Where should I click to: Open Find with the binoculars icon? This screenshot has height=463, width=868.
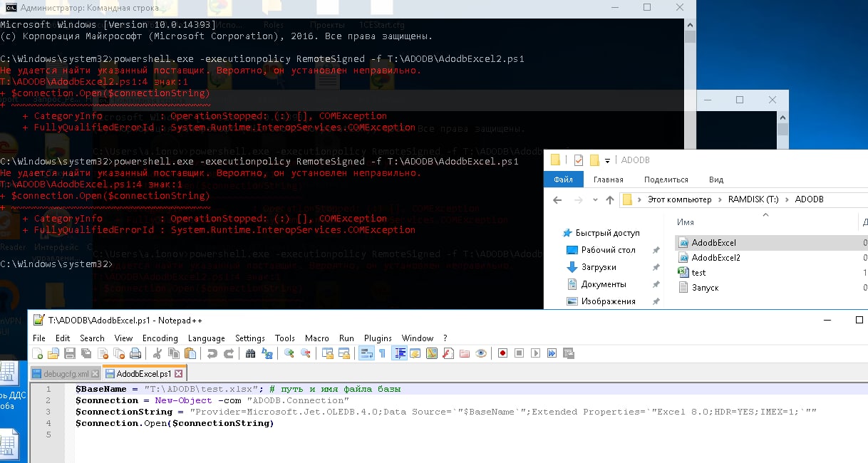(250, 353)
